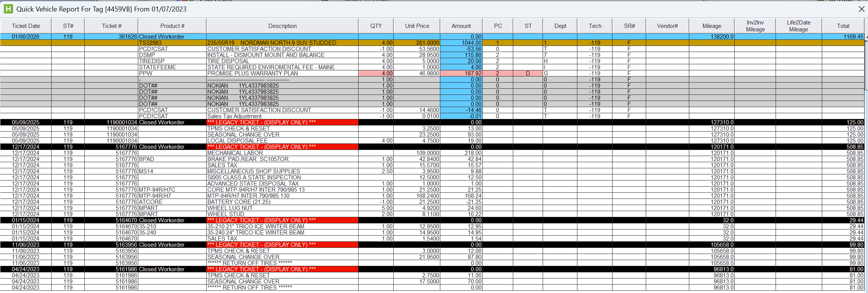Click the Ticket # column header
The width and height of the screenshot is (868, 293).
(x=111, y=26)
